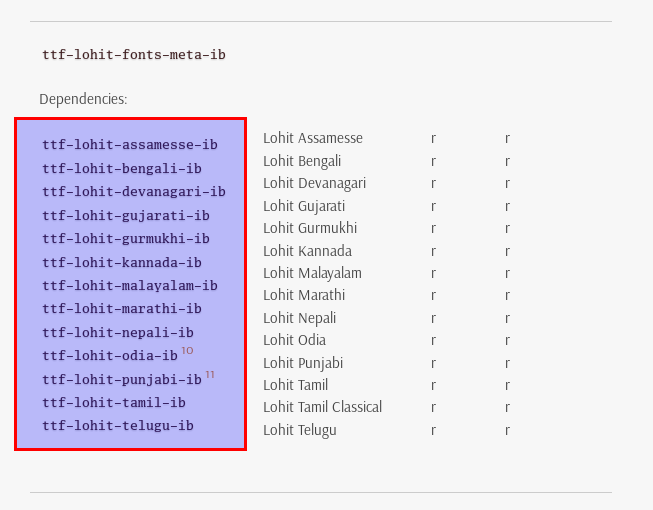Click the Dependencies: label
Screen dimensions: 653x510
click(83, 99)
